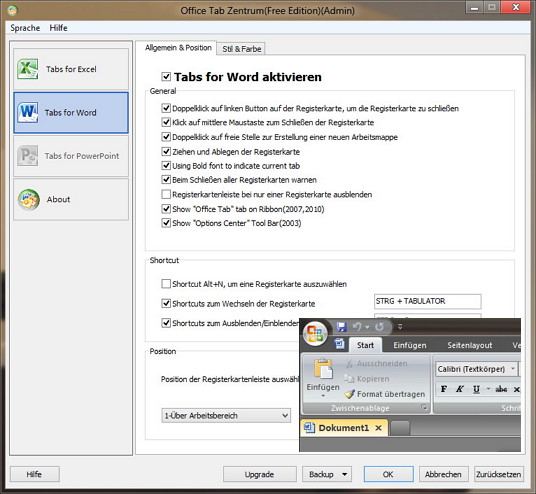
Task: Select the Dokument1 document tab
Action: point(344,428)
